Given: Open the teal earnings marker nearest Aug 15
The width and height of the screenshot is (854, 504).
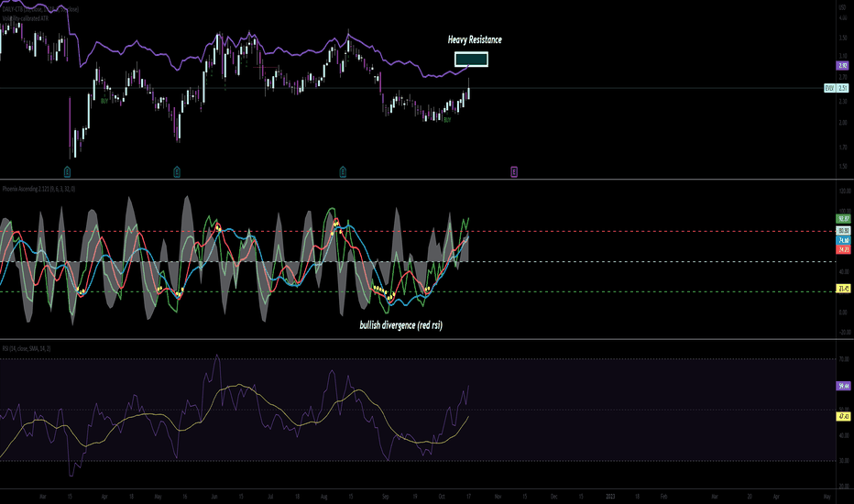Looking at the screenshot, I should pos(343,172).
